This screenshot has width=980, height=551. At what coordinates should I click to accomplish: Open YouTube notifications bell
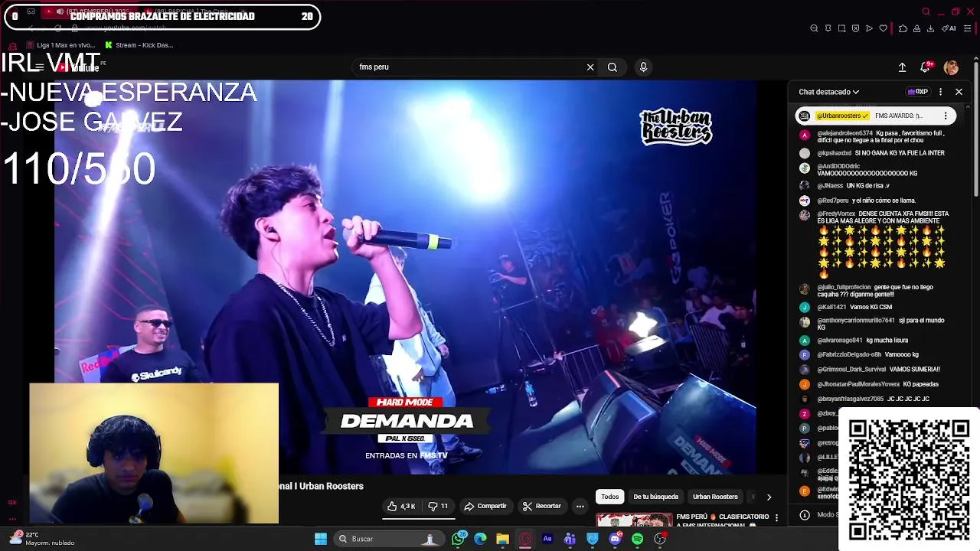[x=926, y=67]
